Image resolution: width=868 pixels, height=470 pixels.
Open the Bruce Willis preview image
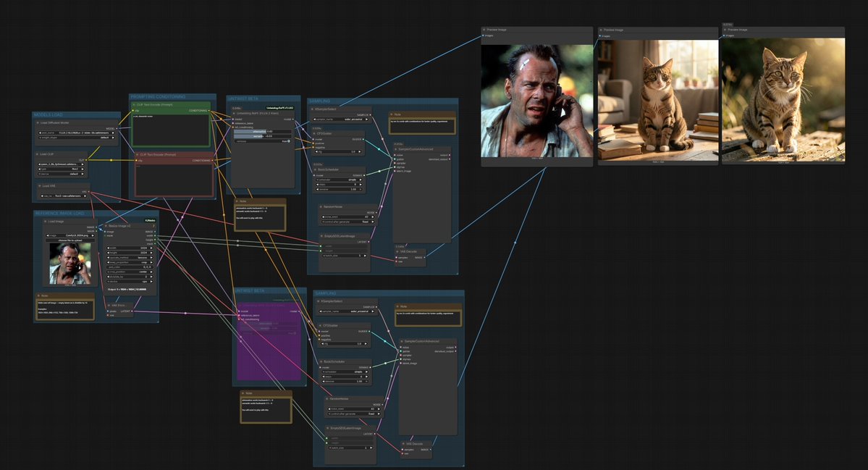[x=536, y=101]
